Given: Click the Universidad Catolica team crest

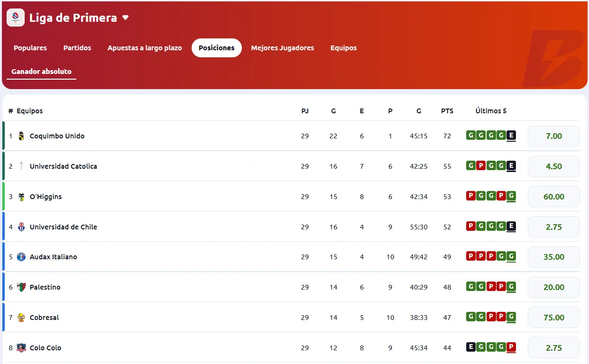Looking at the screenshot, I should (x=21, y=166).
